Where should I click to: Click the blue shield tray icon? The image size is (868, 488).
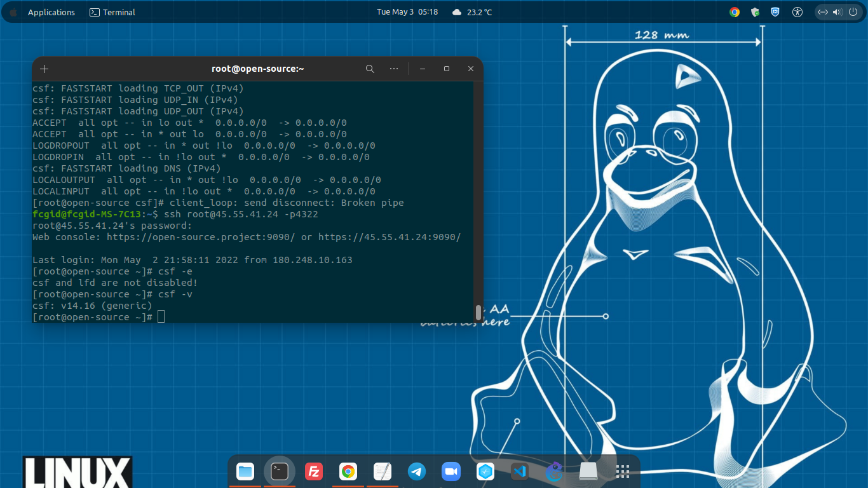tap(775, 12)
